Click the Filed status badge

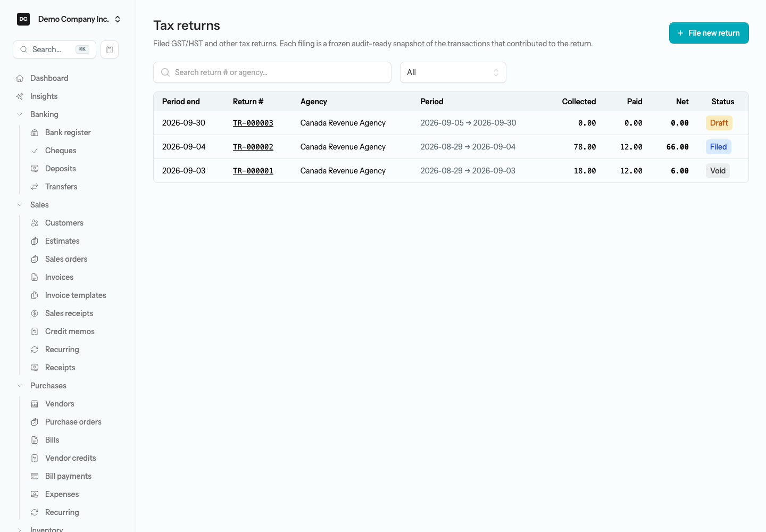719,147
